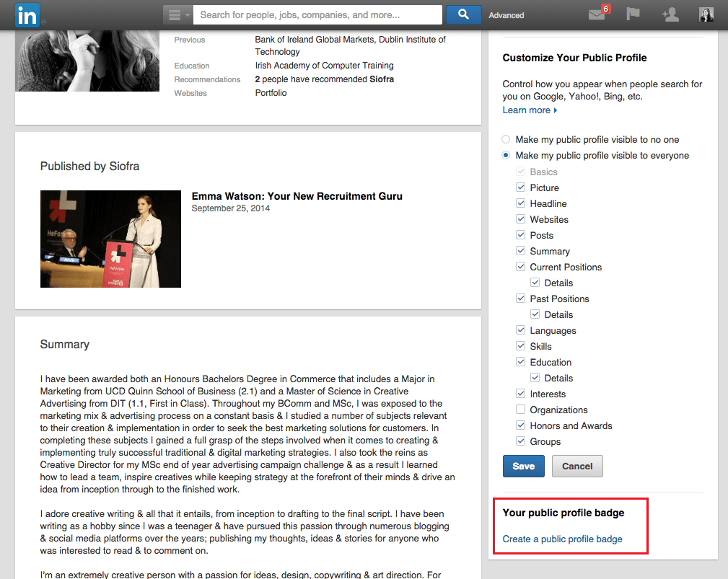
Task: Toggle the Languages checkbox
Action: point(520,330)
